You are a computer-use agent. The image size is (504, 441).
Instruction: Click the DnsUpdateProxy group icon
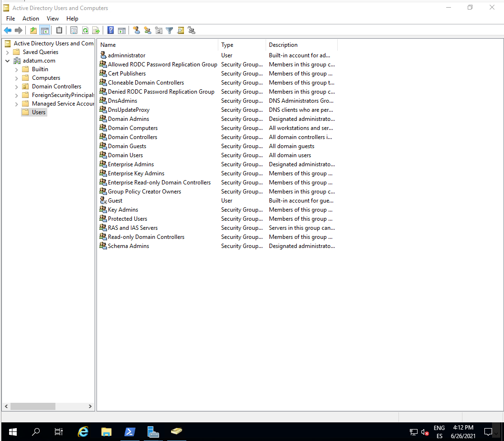click(x=103, y=109)
